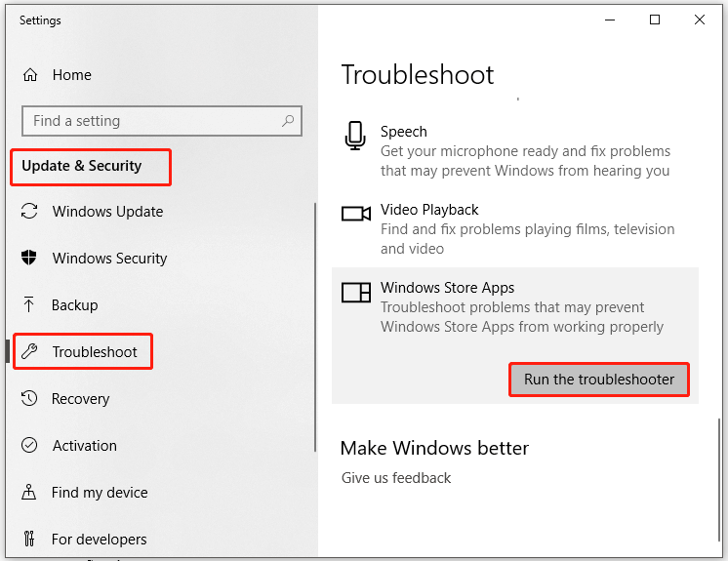Image resolution: width=728 pixels, height=561 pixels.
Task: Click the Windows Security shield icon
Action: coord(30,259)
